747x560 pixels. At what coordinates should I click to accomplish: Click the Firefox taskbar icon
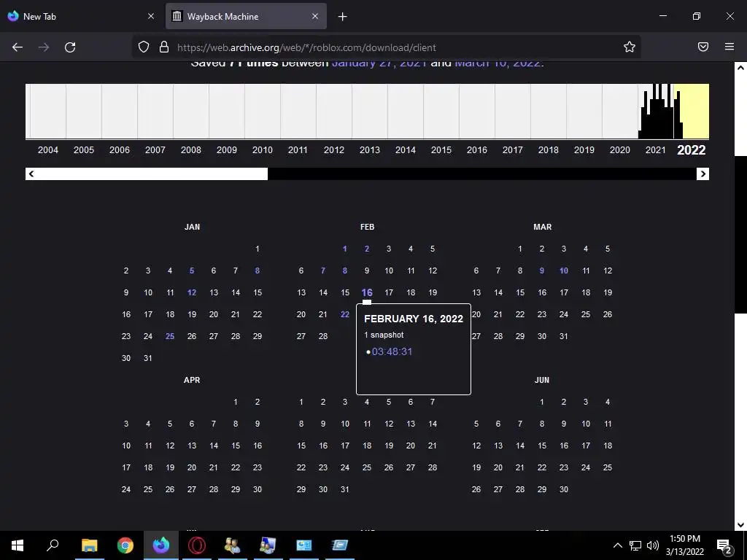pyautogui.click(x=161, y=545)
